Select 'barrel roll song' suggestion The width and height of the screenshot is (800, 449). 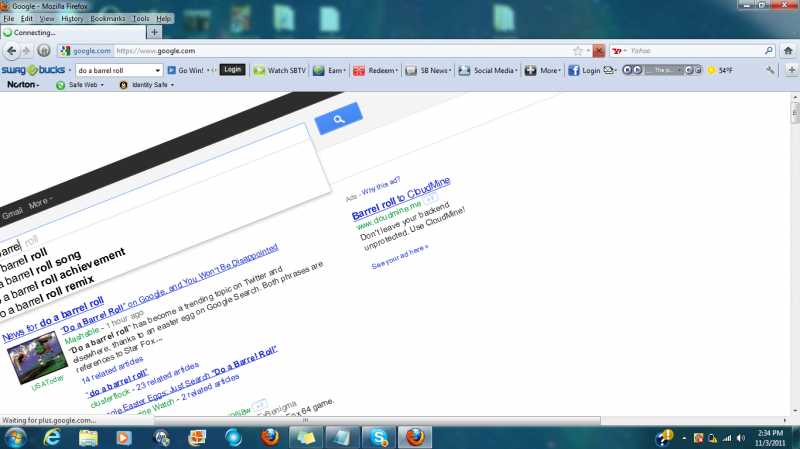(43, 271)
